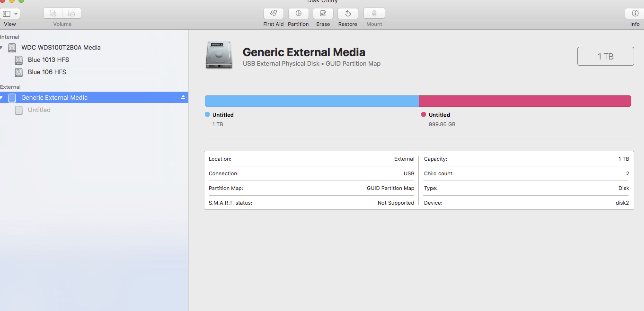Click the First Aid toolbar icon

[x=273, y=14]
